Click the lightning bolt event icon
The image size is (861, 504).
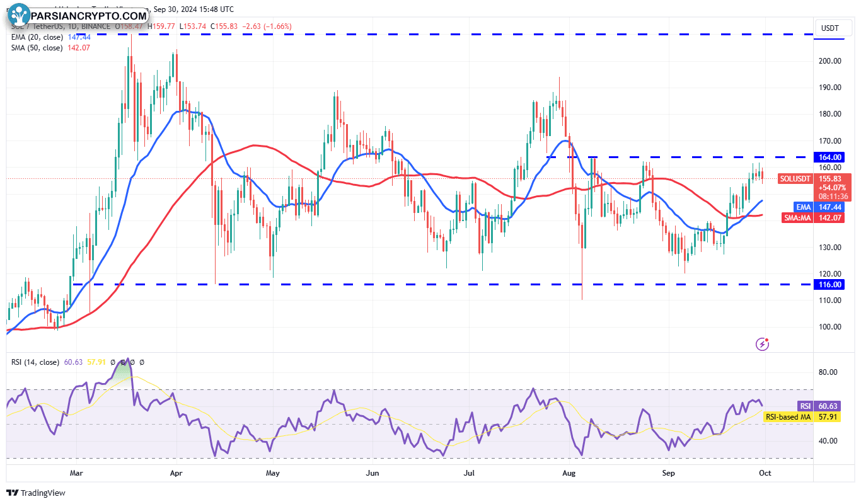point(763,344)
